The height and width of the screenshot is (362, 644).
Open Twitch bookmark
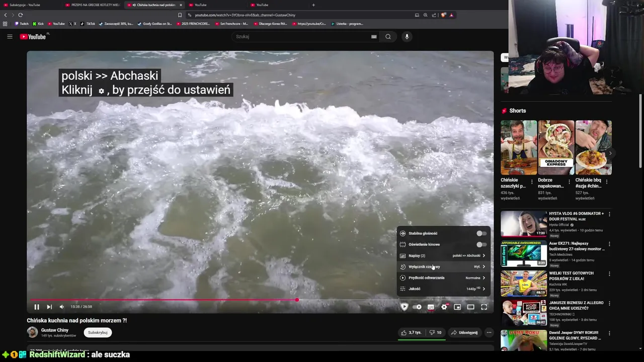pos(22,24)
